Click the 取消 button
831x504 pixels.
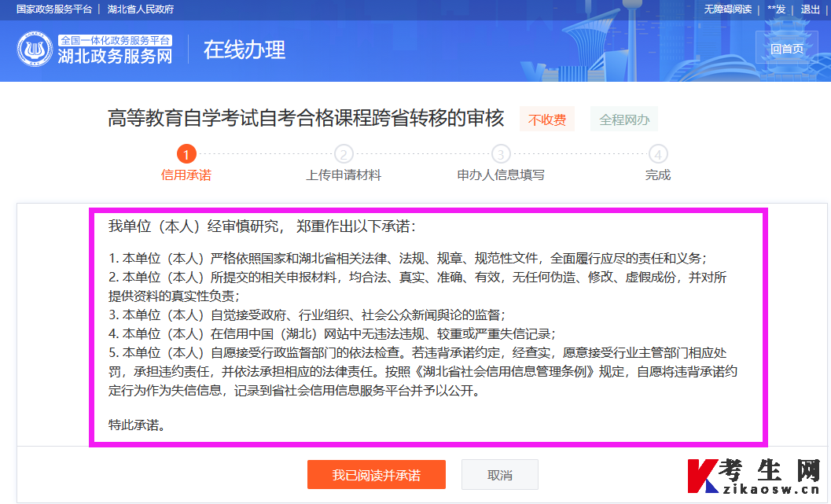pyautogui.click(x=500, y=474)
